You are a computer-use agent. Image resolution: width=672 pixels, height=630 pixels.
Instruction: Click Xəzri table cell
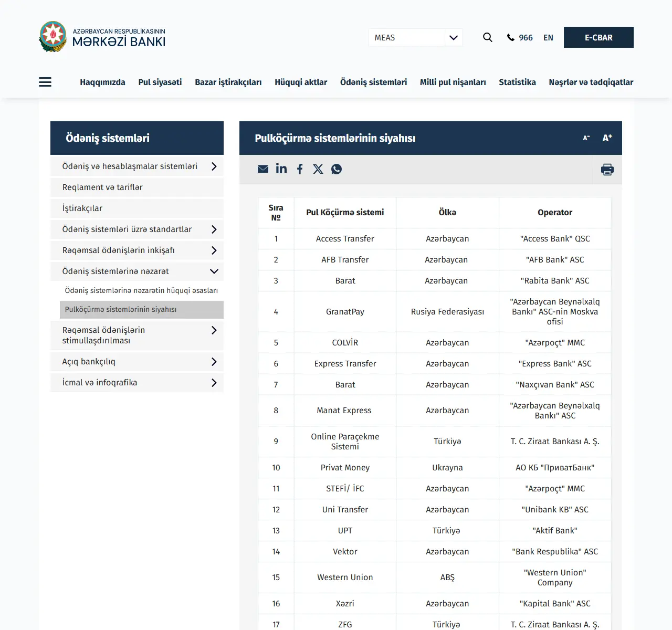[x=345, y=604]
